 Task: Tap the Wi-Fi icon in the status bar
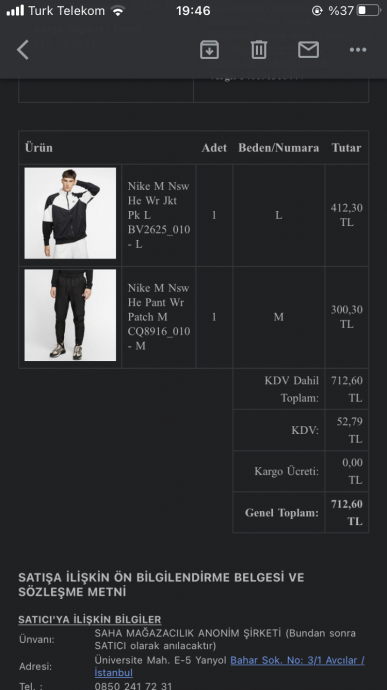(118, 11)
